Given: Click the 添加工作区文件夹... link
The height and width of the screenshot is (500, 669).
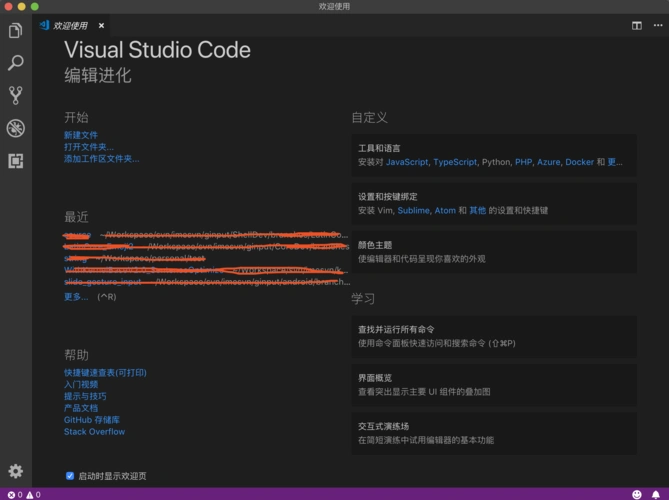Looking at the screenshot, I should pos(102,159).
